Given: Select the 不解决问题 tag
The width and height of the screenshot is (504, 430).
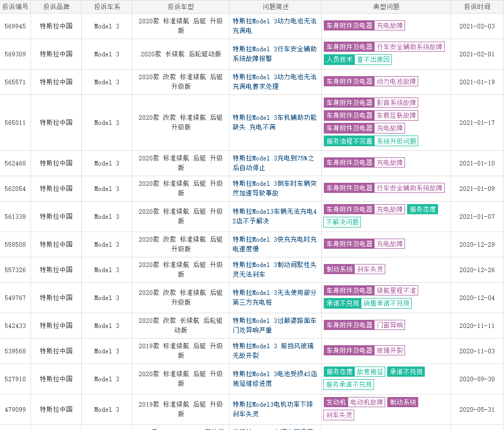Looking at the screenshot, I should (x=342, y=222).
